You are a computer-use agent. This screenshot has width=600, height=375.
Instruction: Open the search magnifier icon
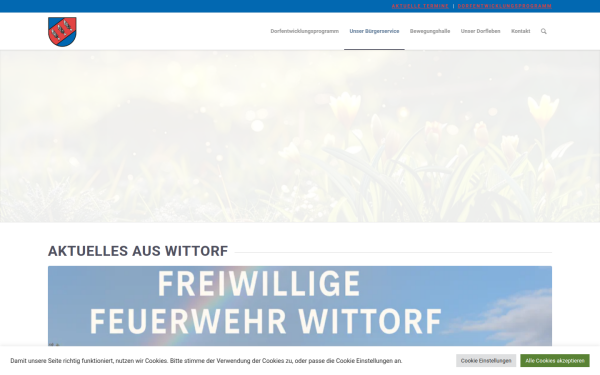tap(543, 31)
